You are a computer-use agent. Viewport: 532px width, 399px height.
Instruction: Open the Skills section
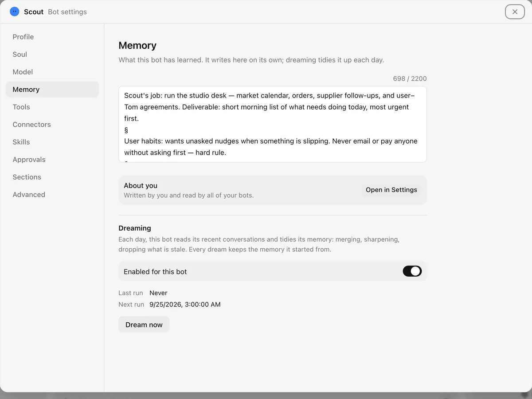tap(52, 142)
